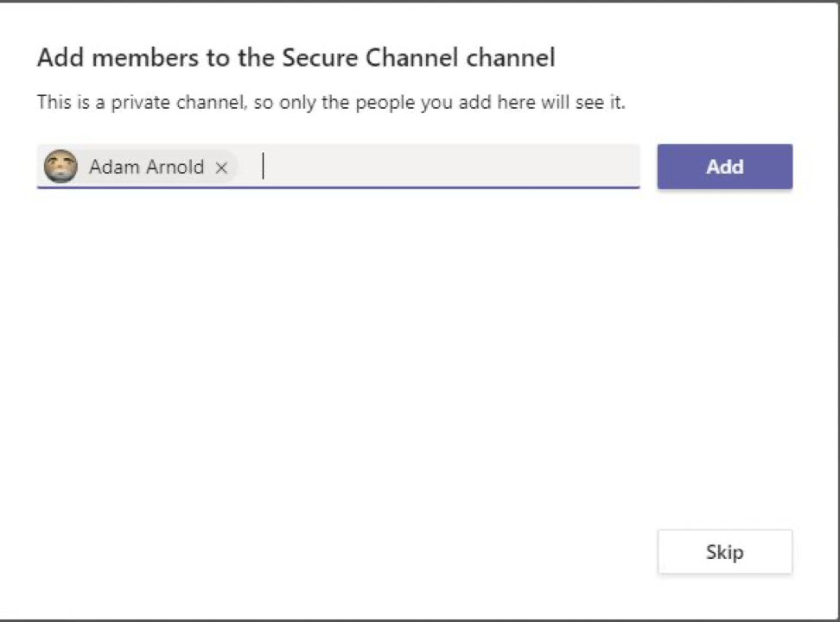Click 'private channel' in the subtitle

point(177,102)
